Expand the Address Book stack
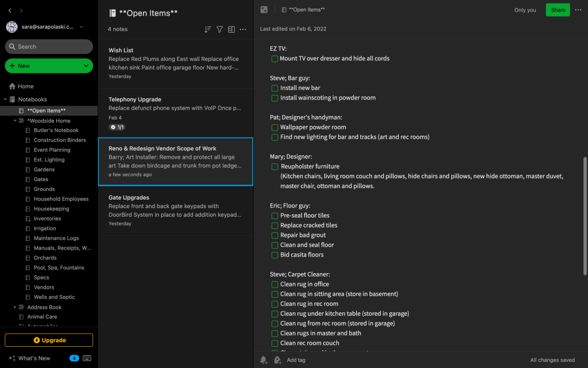Image resolution: width=588 pixels, height=368 pixels. pyautogui.click(x=16, y=307)
